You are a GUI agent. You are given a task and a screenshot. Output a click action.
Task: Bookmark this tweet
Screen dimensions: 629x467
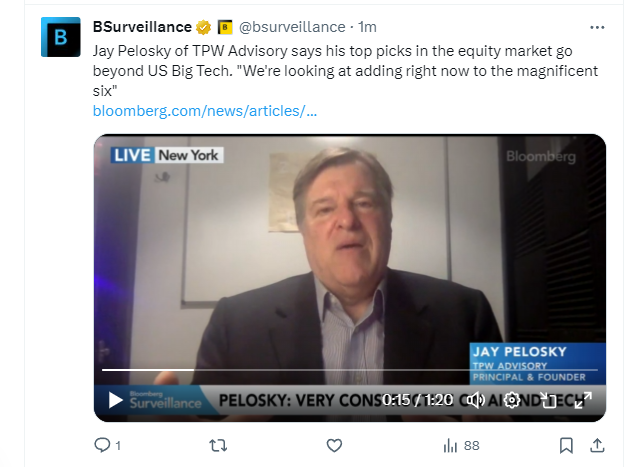point(566,445)
